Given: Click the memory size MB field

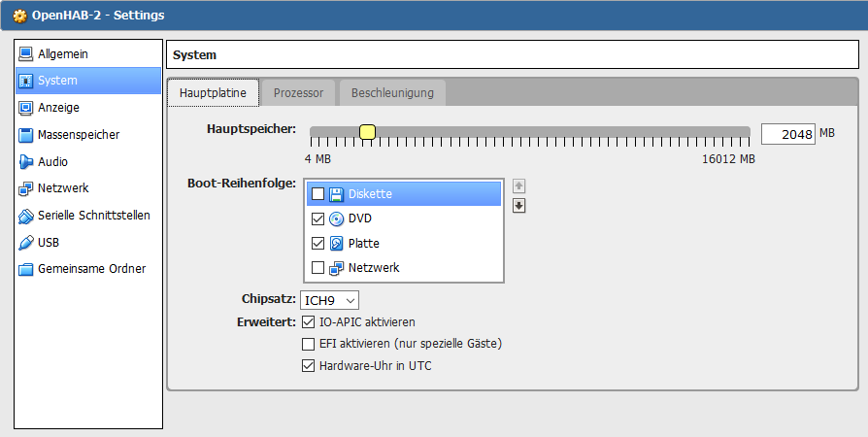Looking at the screenshot, I should tap(787, 134).
